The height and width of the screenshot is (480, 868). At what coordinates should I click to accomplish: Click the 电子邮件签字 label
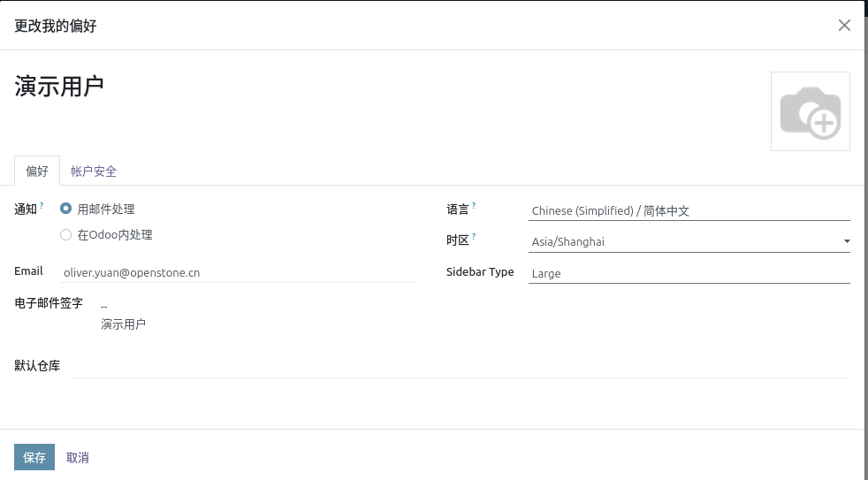pos(49,303)
